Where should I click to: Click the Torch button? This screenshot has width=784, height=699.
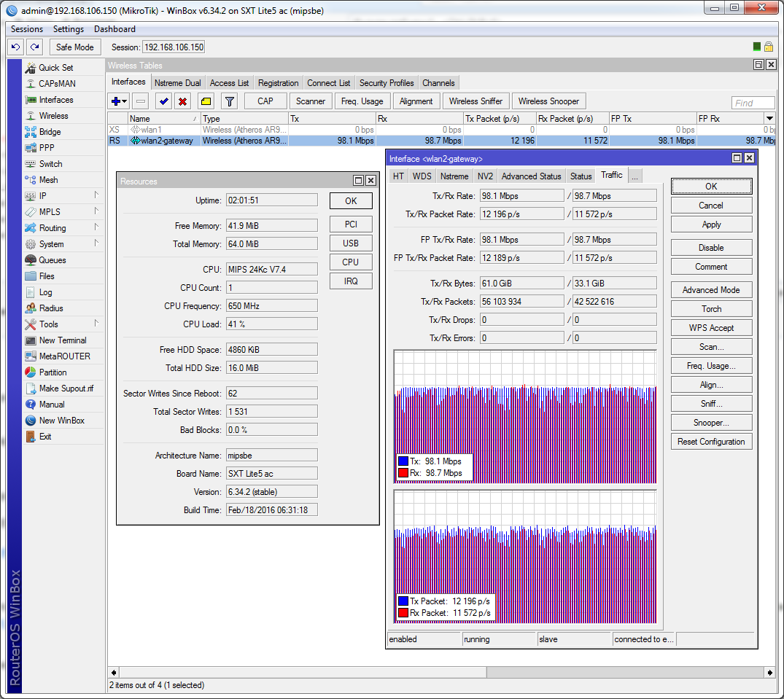pos(711,309)
